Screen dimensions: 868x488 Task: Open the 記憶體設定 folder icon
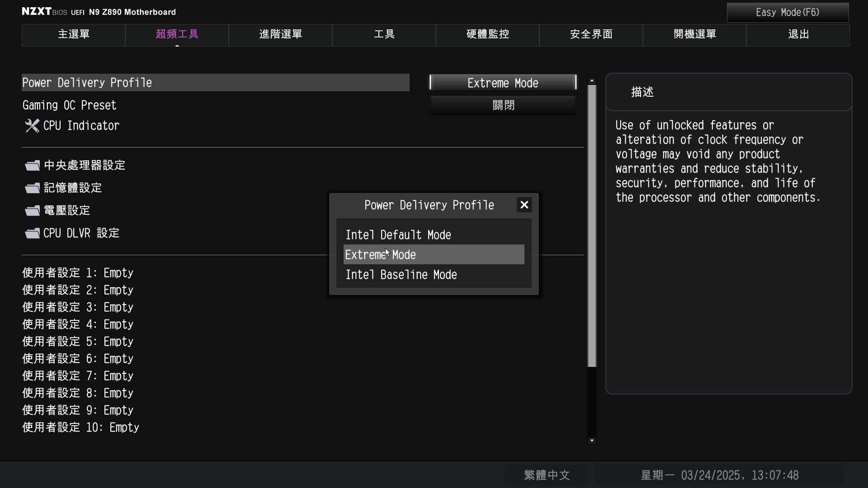[33, 188]
